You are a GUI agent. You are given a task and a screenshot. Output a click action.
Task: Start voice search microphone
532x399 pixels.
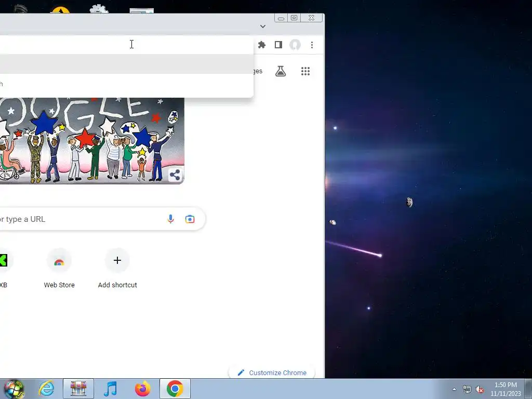point(170,219)
